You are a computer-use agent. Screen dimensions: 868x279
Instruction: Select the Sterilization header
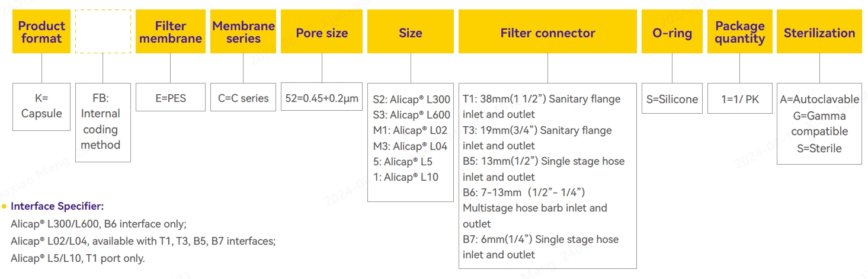pyautogui.click(x=819, y=33)
